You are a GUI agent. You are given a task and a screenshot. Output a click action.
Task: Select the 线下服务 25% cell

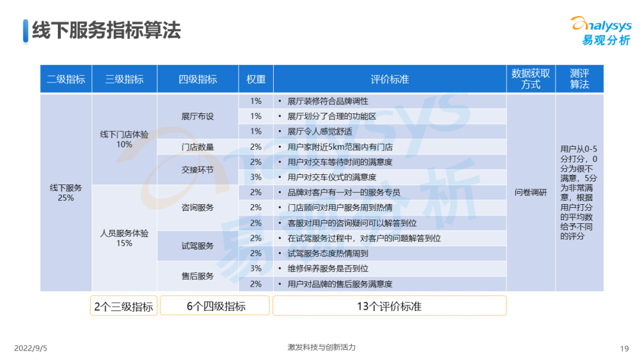click(66, 192)
